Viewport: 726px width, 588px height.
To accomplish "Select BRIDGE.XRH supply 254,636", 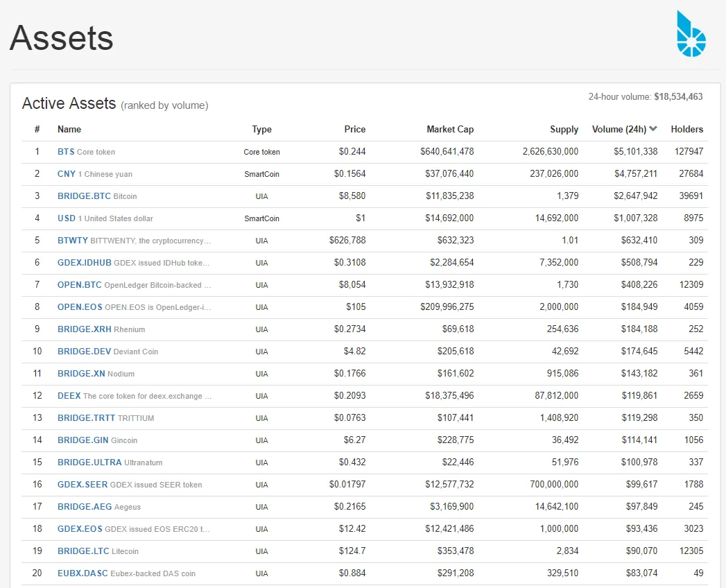I will coord(562,329).
